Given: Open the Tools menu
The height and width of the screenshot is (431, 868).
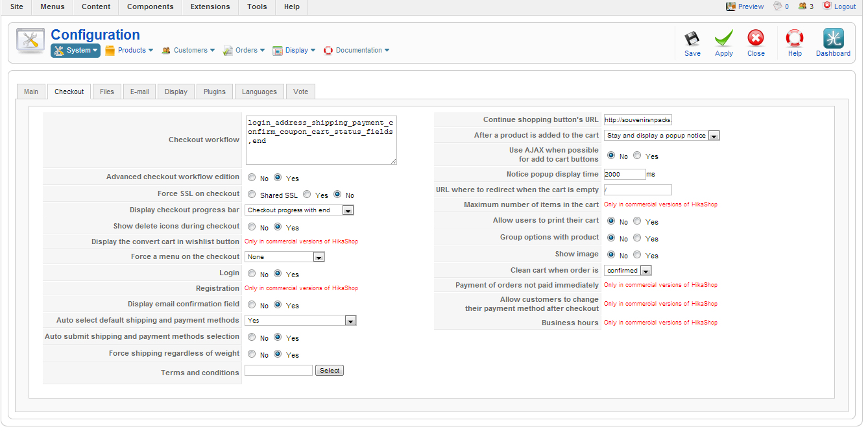Looking at the screenshot, I should [x=257, y=6].
